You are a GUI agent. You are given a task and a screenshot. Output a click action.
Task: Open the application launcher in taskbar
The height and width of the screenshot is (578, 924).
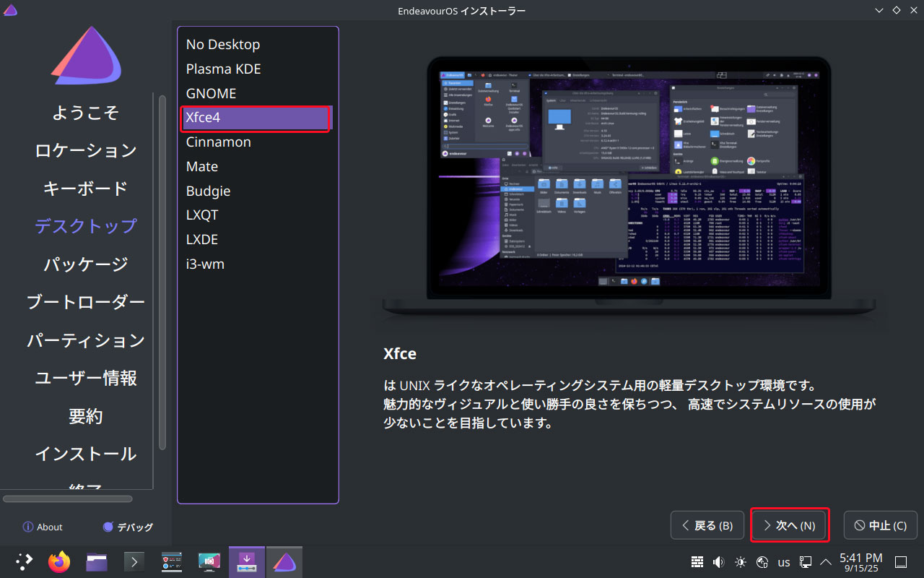click(x=24, y=561)
